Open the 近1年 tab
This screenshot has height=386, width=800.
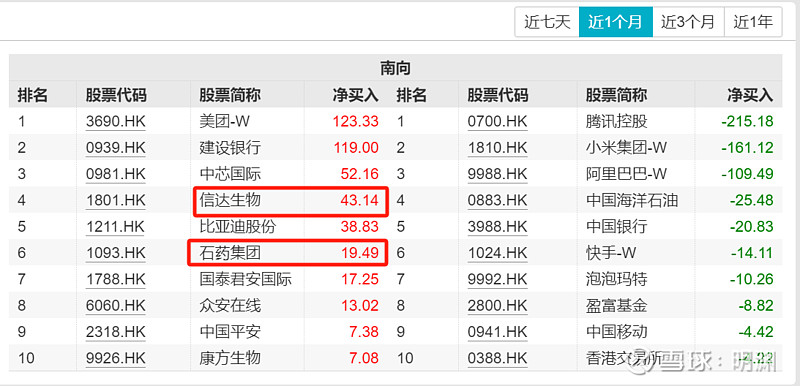pos(753,22)
